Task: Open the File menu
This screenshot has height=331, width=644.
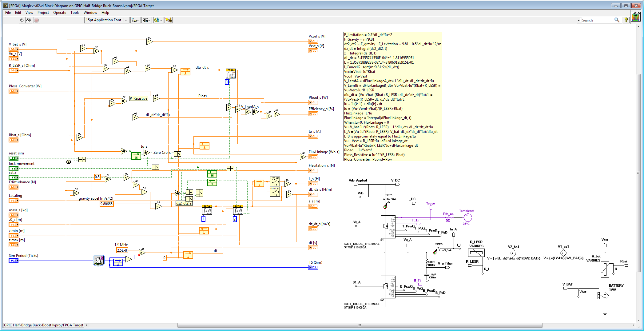Action: 8,13
